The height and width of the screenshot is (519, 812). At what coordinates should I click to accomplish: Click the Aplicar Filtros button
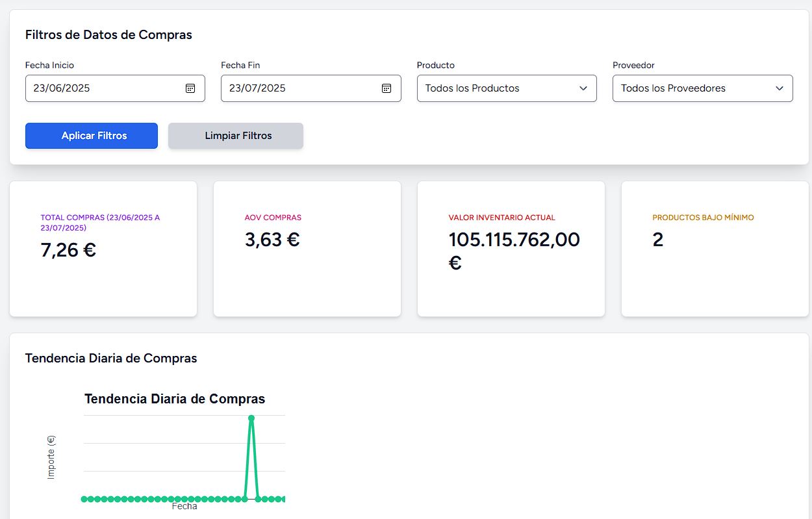[x=92, y=136]
